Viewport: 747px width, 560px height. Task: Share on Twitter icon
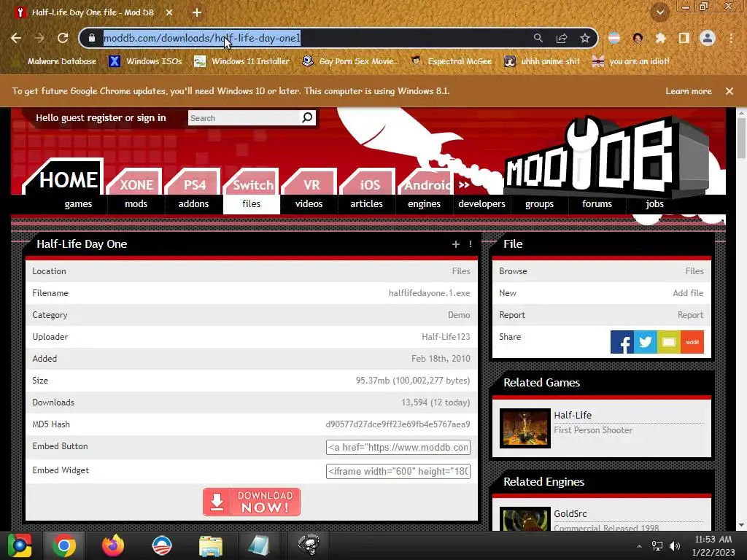click(645, 342)
